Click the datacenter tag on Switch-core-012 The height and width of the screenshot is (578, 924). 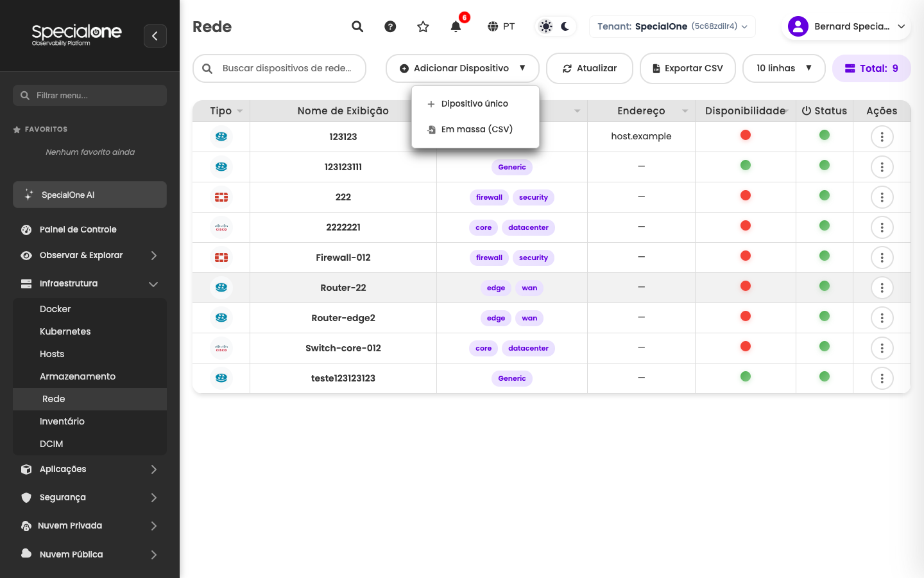[x=529, y=348]
